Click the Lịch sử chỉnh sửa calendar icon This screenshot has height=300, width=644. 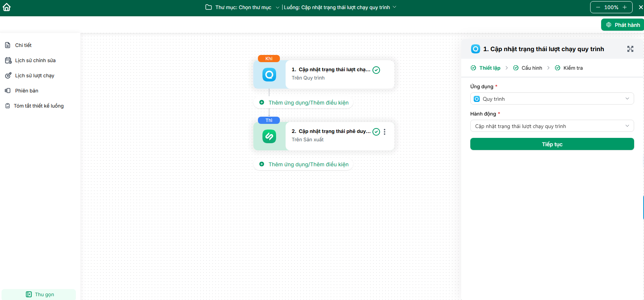click(x=8, y=60)
